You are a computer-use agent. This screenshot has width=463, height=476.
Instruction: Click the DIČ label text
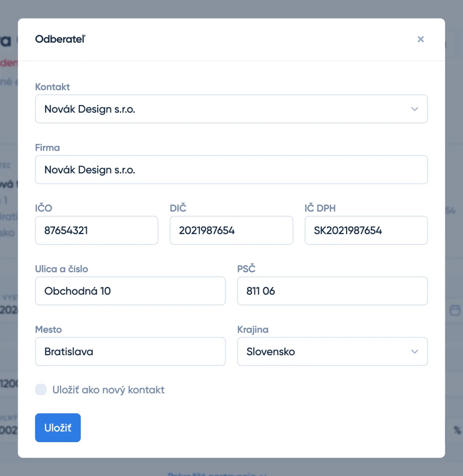pyautogui.click(x=178, y=208)
